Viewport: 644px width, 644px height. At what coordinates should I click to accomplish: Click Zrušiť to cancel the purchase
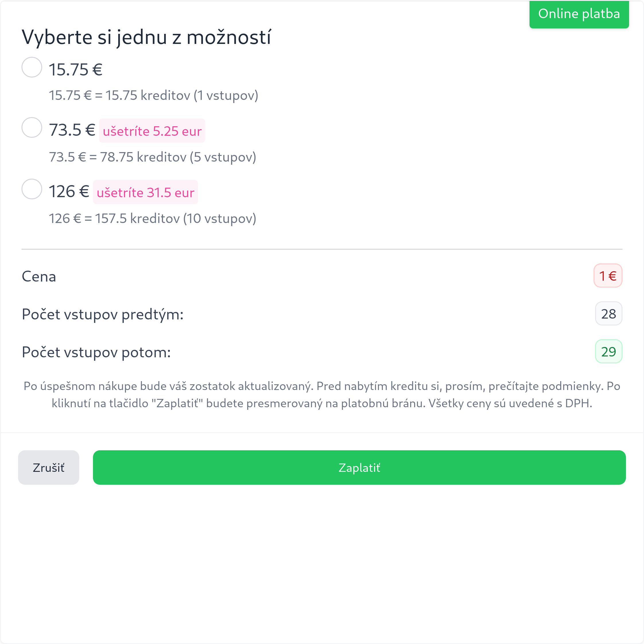click(x=48, y=468)
